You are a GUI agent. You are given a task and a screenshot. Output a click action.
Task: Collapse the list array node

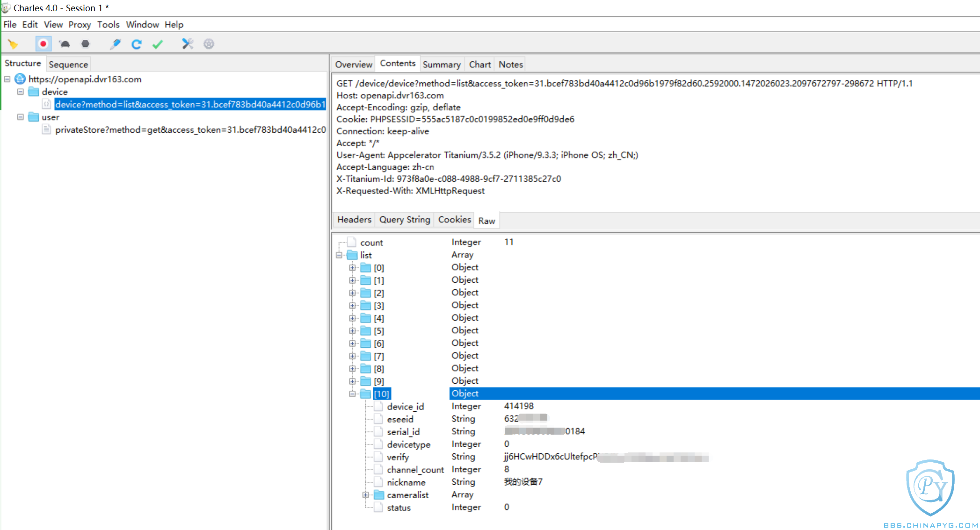(339, 255)
